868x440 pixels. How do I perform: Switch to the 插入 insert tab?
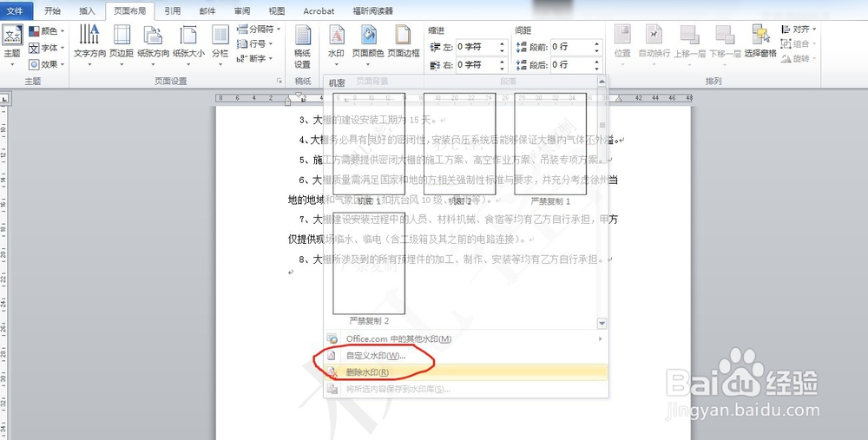(x=88, y=10)
